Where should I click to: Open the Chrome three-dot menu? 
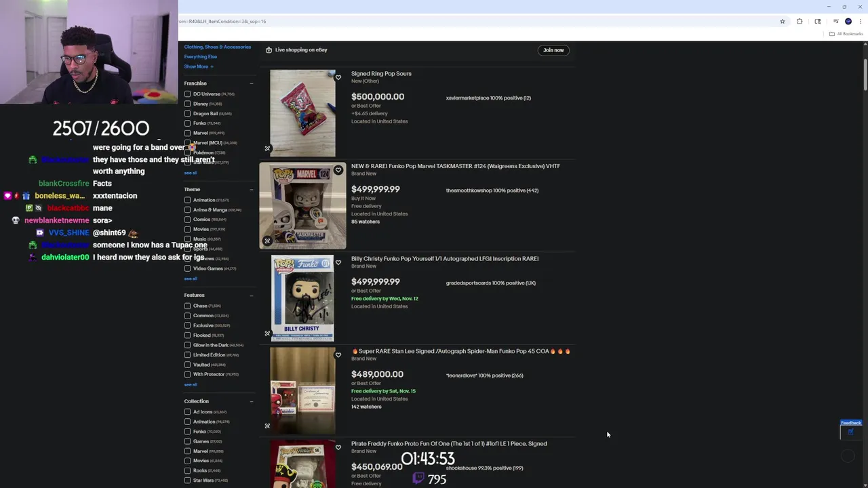[x=860, y=21]
